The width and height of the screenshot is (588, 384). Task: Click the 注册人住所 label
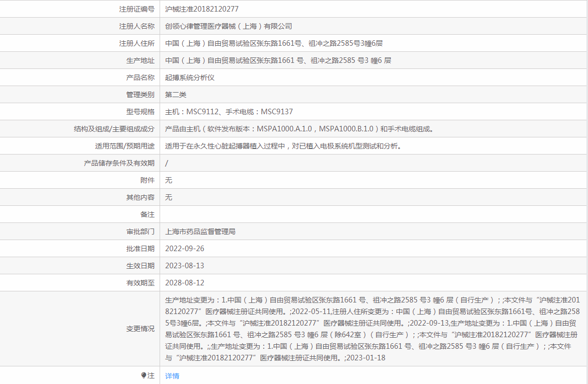[137, 43]
